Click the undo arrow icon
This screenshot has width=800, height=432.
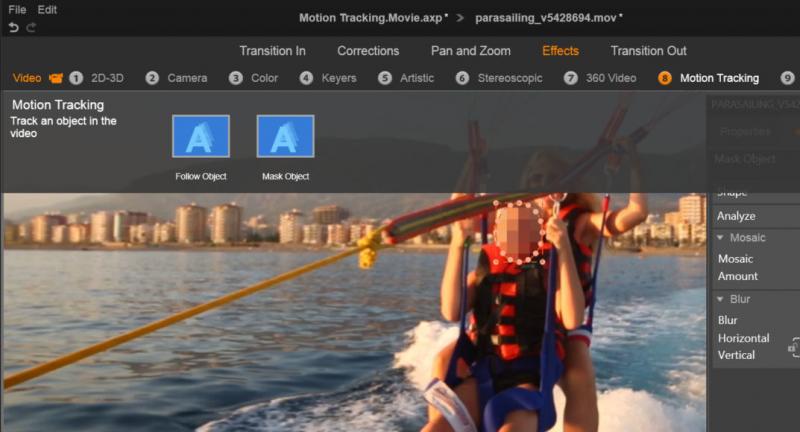pyautogui.click(x=14, y=28)
